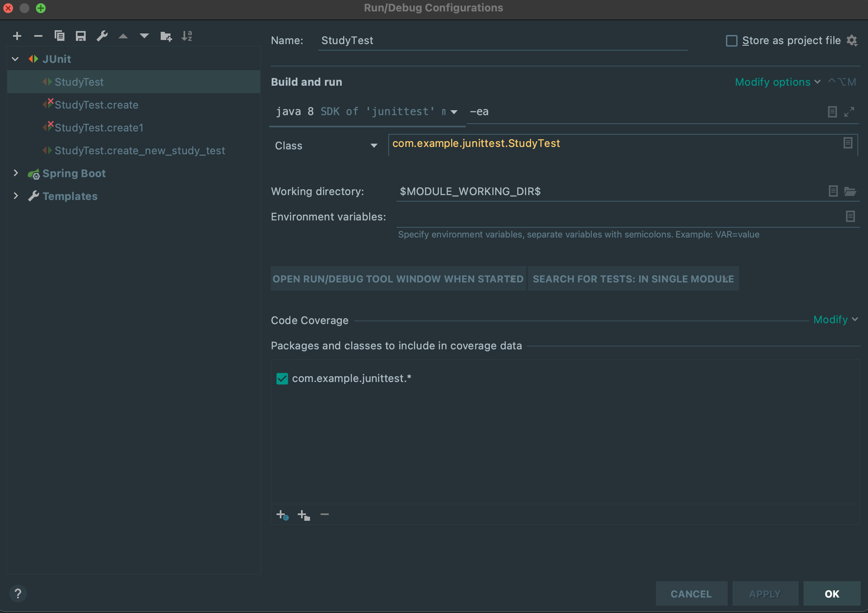Viewport: 868px width, 613px height.
Task: Click the browse folder icon for Working directory
Action: click(850, 191)
